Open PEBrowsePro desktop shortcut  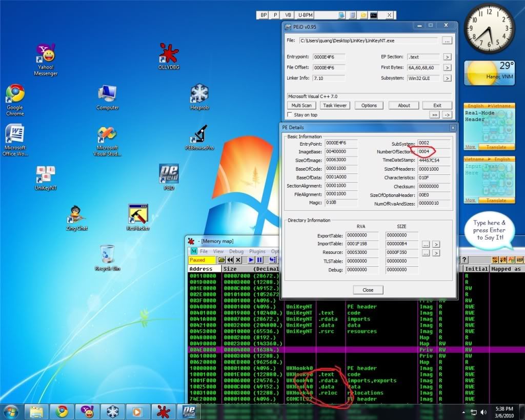(x=199, y=137)
